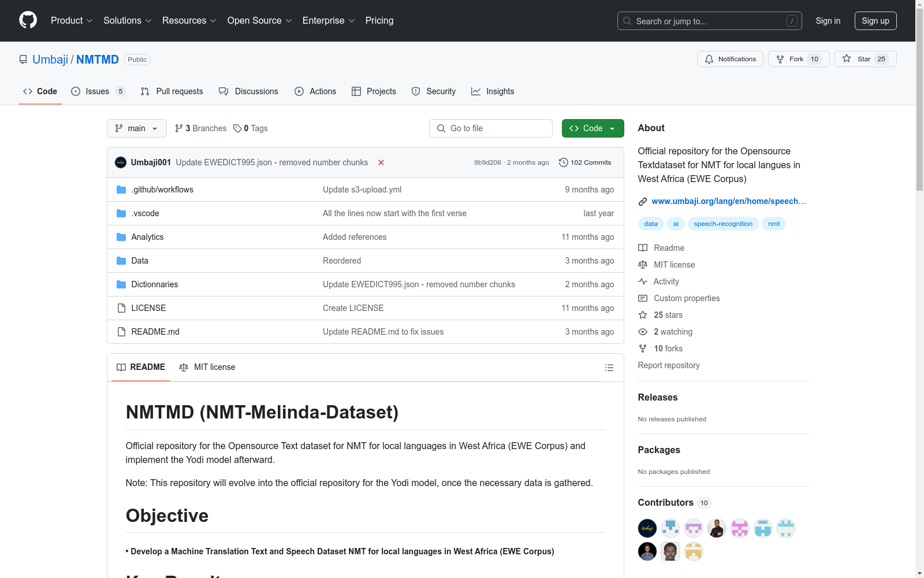The height and width of the screenshot is (578, 924).
Task: Expand the Enterprise menu
Action: tap(329, 20)
